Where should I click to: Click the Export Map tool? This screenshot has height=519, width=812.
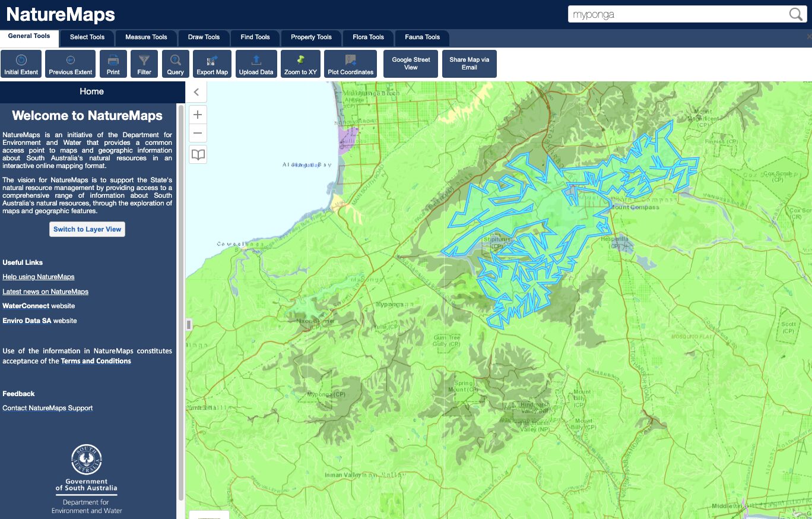pyautogui.click(x=212, y=64)
